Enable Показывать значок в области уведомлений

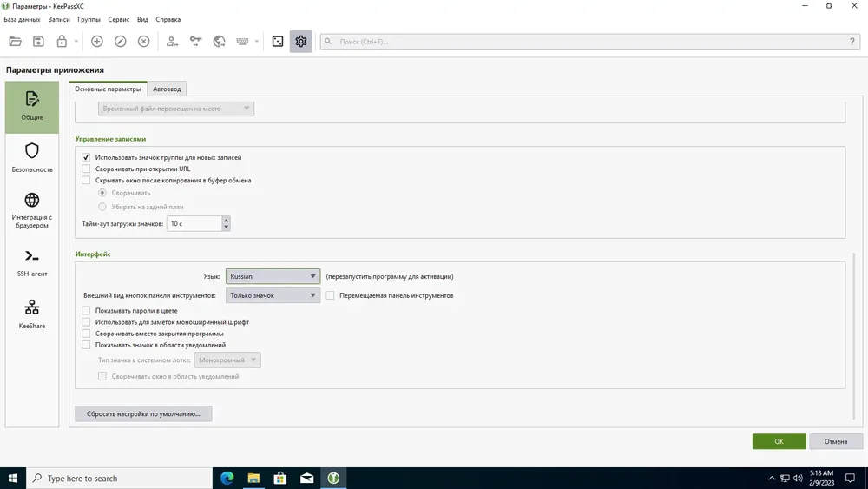point(86,345)
